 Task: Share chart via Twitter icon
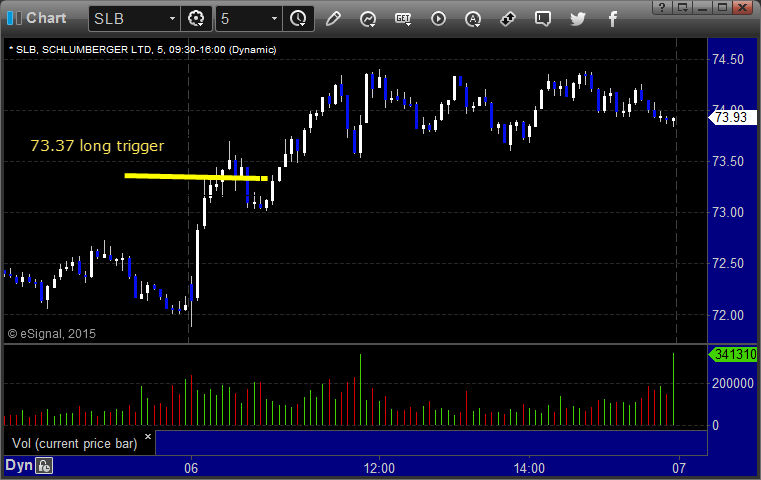pos(578,19)
